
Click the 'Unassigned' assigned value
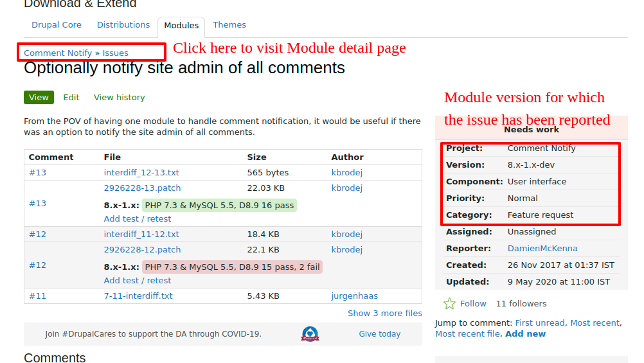point(532,231)
